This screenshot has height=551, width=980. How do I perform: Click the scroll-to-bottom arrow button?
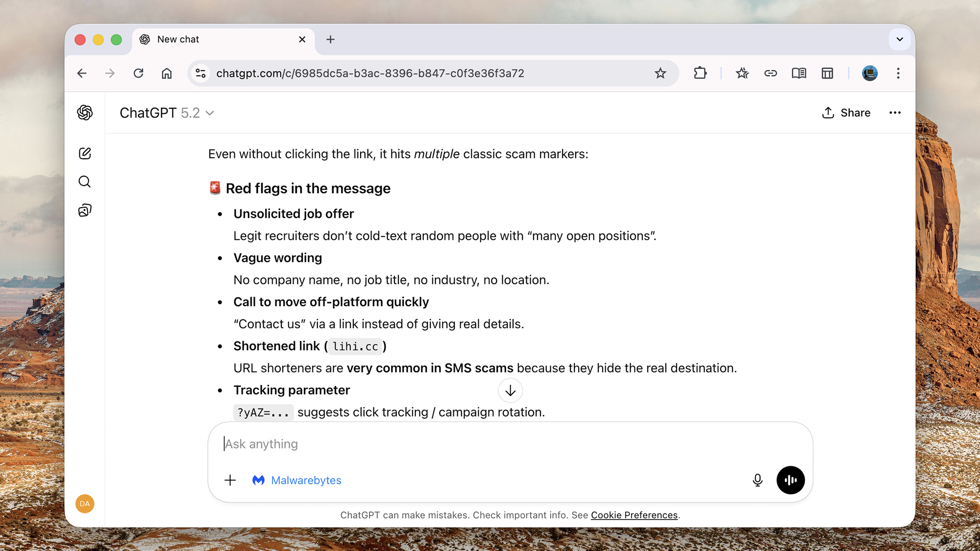point(510,390)
